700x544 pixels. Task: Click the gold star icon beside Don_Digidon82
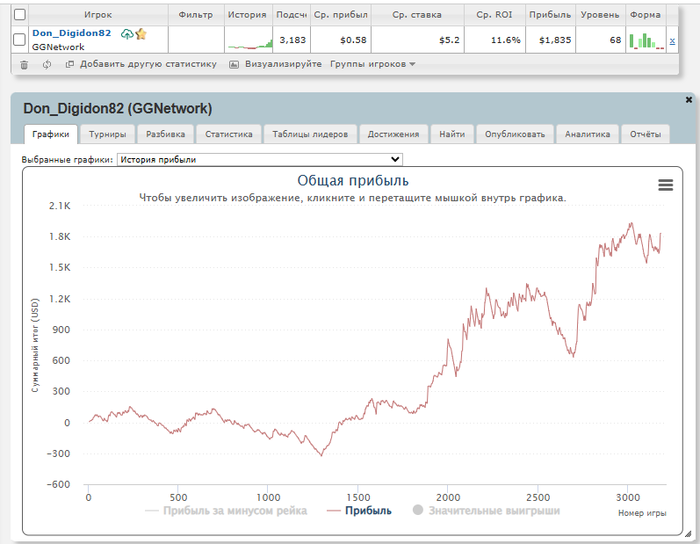tap(141, 34)
